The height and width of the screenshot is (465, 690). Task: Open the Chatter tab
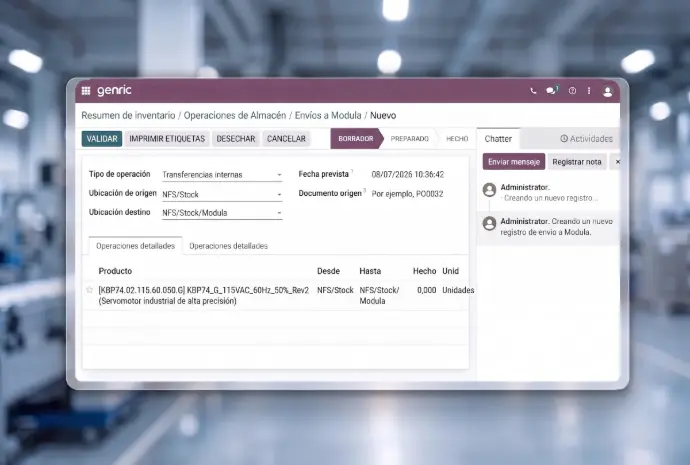(498, 139)
